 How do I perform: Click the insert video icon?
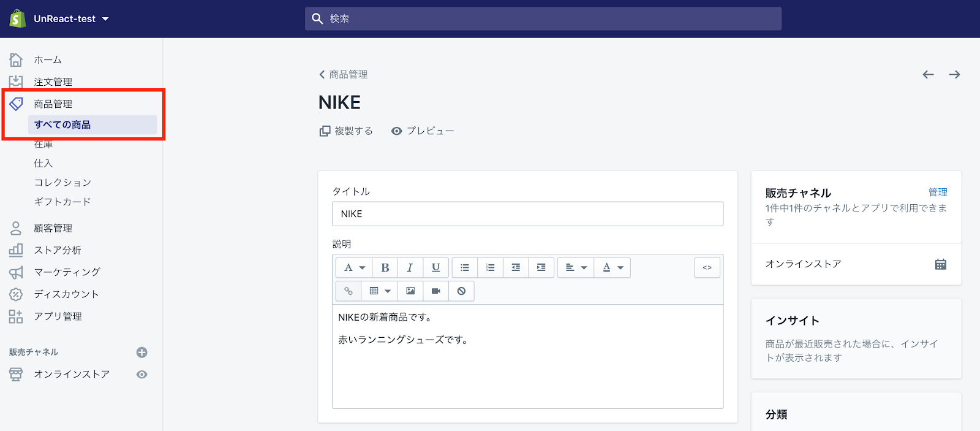point(435,291)
